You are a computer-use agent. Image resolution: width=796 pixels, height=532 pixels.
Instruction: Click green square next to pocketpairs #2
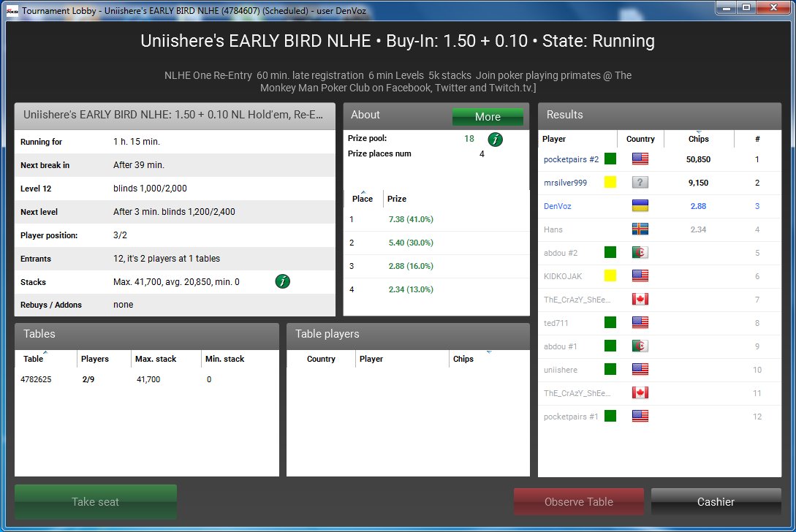pos(610,159)
